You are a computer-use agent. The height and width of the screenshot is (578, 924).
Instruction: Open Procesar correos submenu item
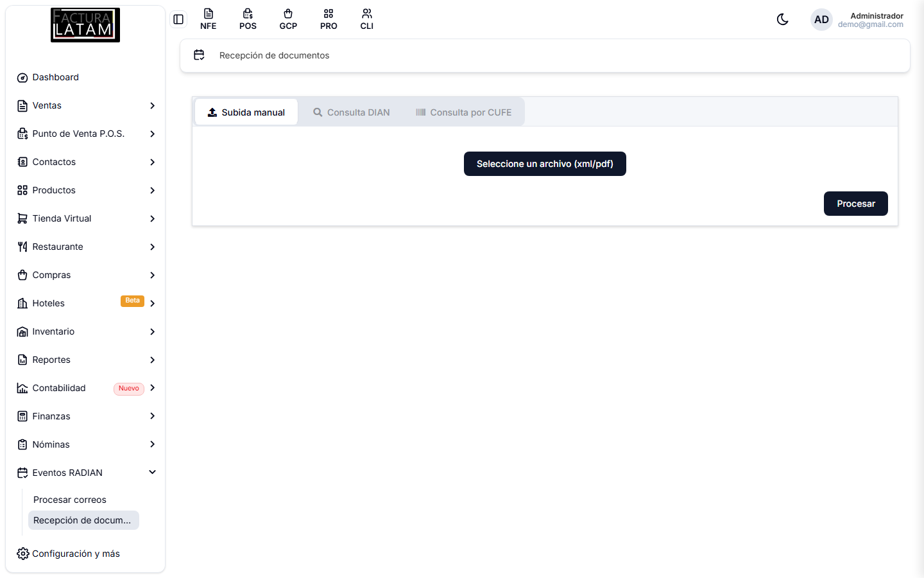point(70,500)
